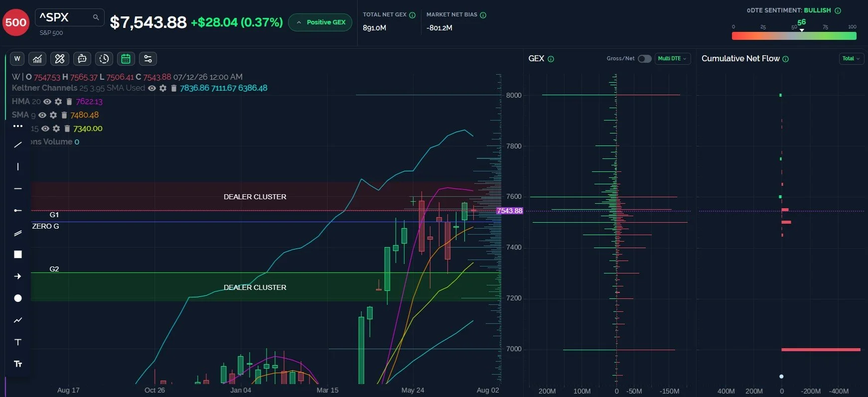Select the horizontal line tool
Screen dimensions: 868x397
click(x=18, y=189)
